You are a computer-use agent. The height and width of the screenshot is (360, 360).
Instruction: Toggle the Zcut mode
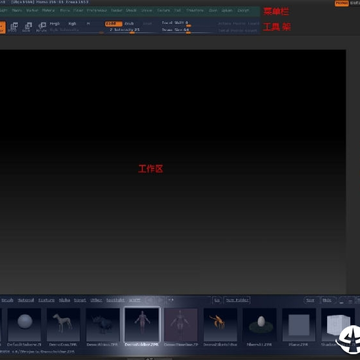(x=147, y=24)
